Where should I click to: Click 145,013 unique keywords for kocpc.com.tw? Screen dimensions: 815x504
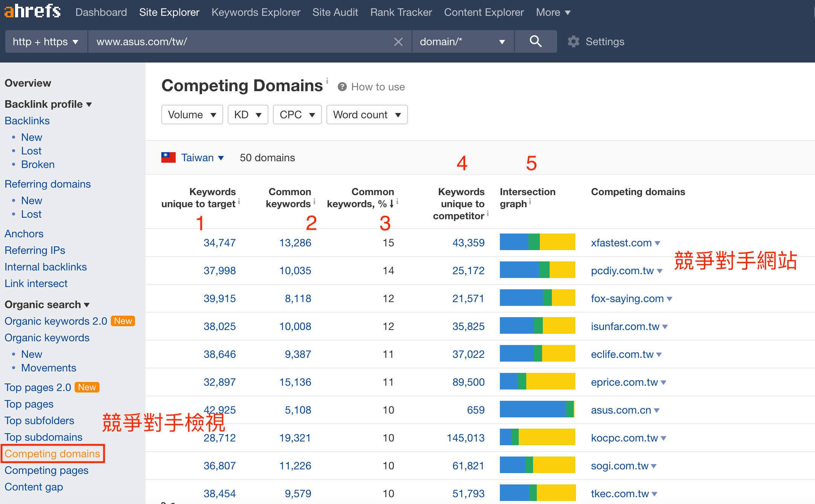click(x=466, y=438)
